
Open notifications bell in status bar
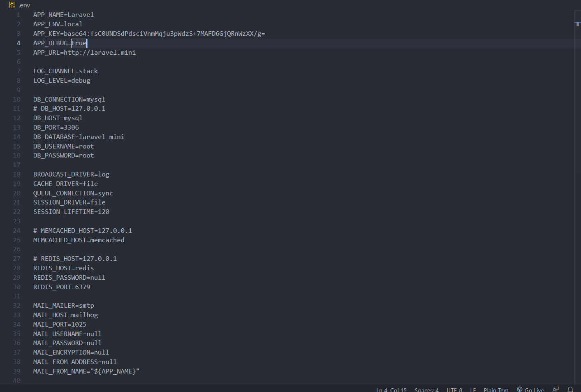(x=570, y=390)
